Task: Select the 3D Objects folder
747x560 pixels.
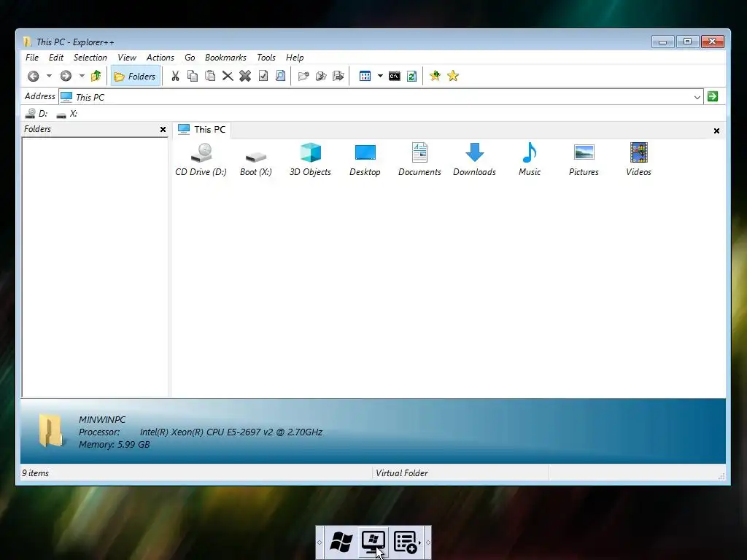Action: click(310, 160)
